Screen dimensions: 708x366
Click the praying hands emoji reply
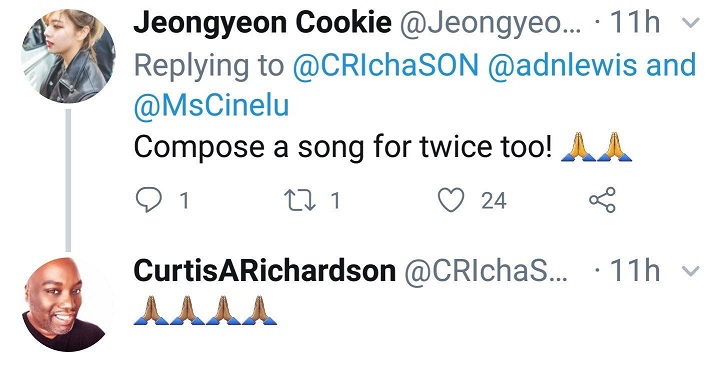coord(205,310)
